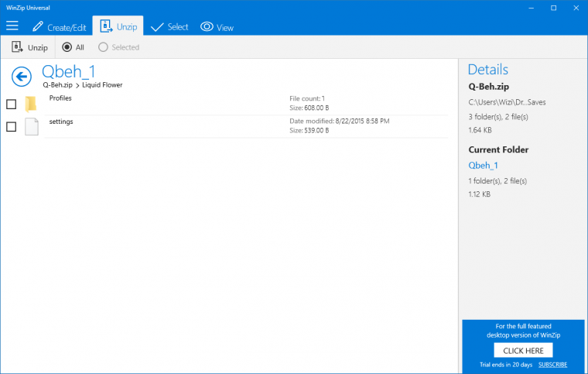Check the settings file checkbox
The height and width of the screenshot is (374, 588).
12,127
